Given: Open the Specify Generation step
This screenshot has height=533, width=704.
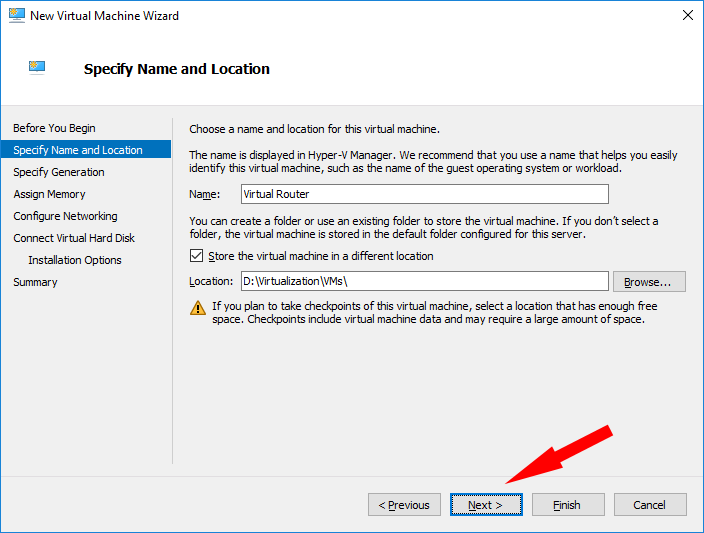Looking at the screenshot, I should coord(58,172).
